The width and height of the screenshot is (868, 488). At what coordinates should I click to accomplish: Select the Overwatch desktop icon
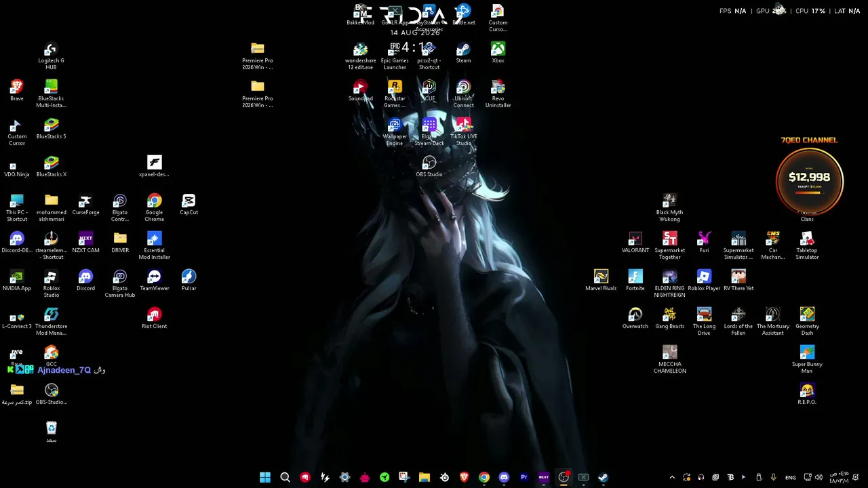(x=635, y=319)
